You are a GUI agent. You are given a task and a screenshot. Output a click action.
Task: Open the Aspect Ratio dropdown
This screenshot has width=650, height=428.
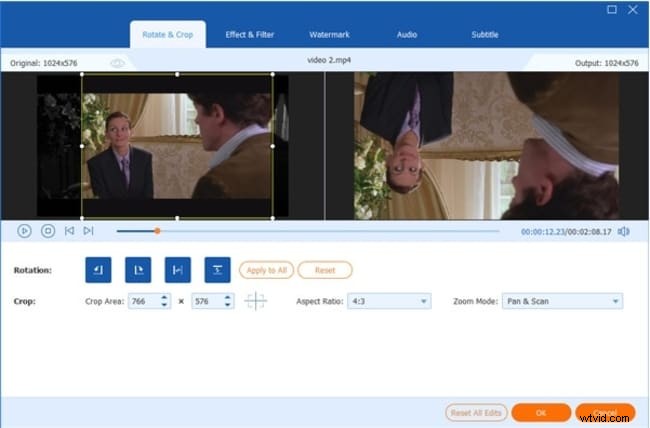click(388, 301)
